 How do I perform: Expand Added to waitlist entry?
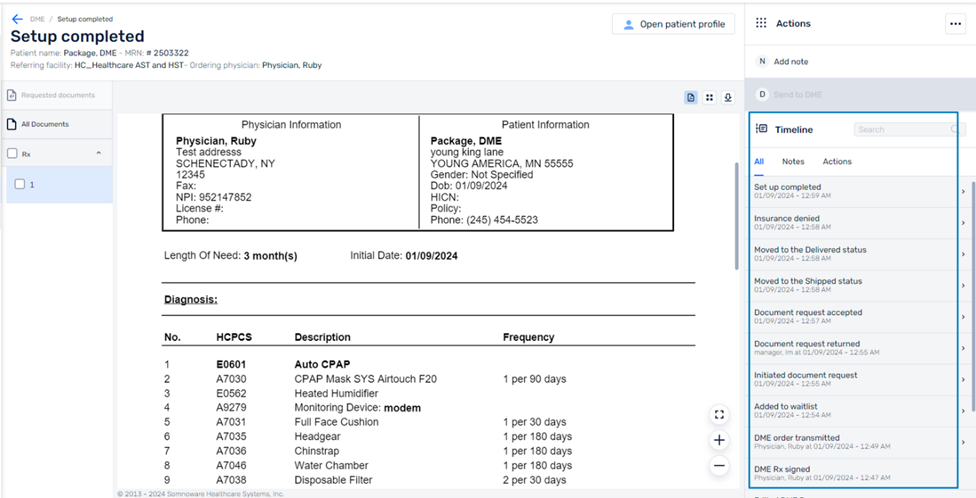click(963, 410)
